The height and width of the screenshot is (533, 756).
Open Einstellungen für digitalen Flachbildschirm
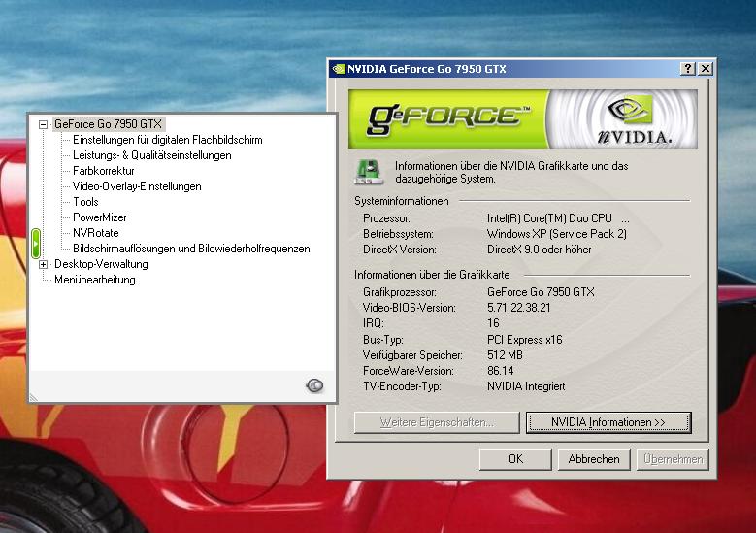(x=167, y=140)
